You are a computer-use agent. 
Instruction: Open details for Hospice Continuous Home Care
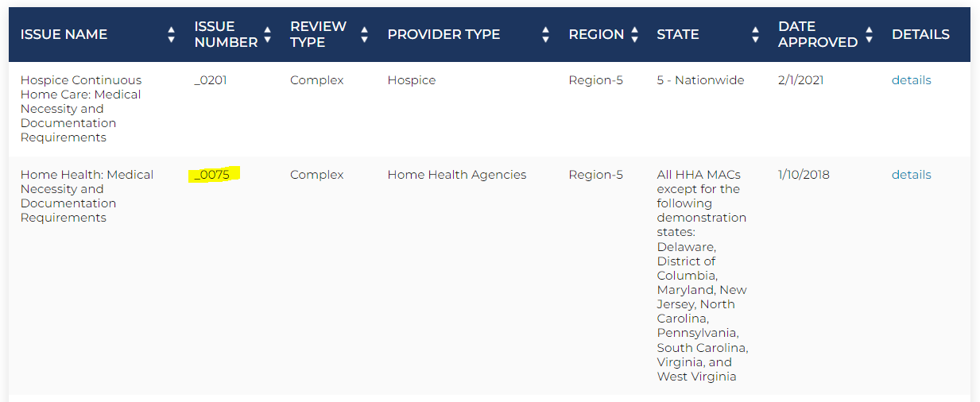click(911, 80)
